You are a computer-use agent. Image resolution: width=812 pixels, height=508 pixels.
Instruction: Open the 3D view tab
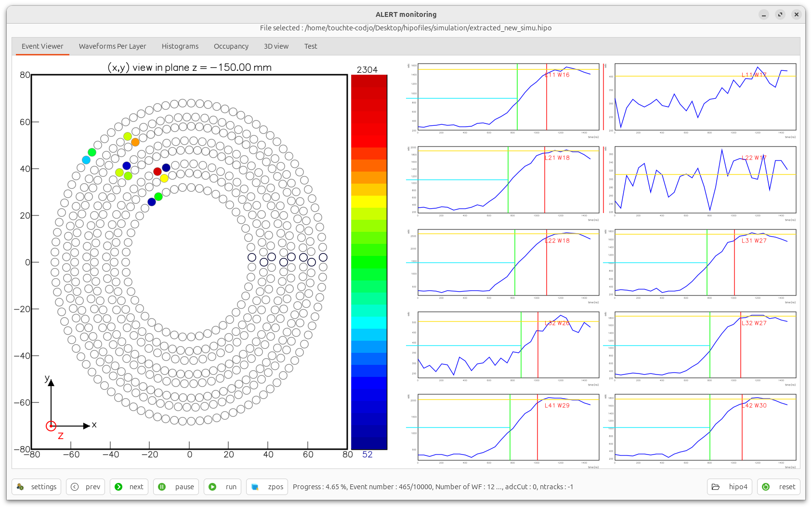point(276,46)
